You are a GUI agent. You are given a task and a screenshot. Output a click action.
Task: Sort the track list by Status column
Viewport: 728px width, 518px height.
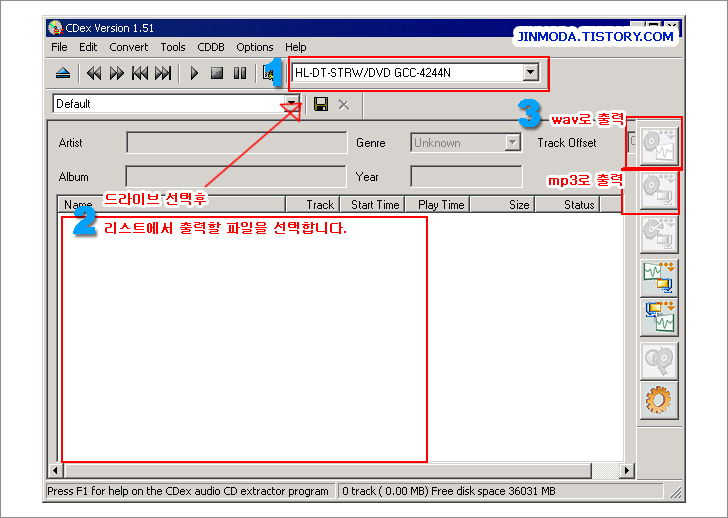[568, 204]
